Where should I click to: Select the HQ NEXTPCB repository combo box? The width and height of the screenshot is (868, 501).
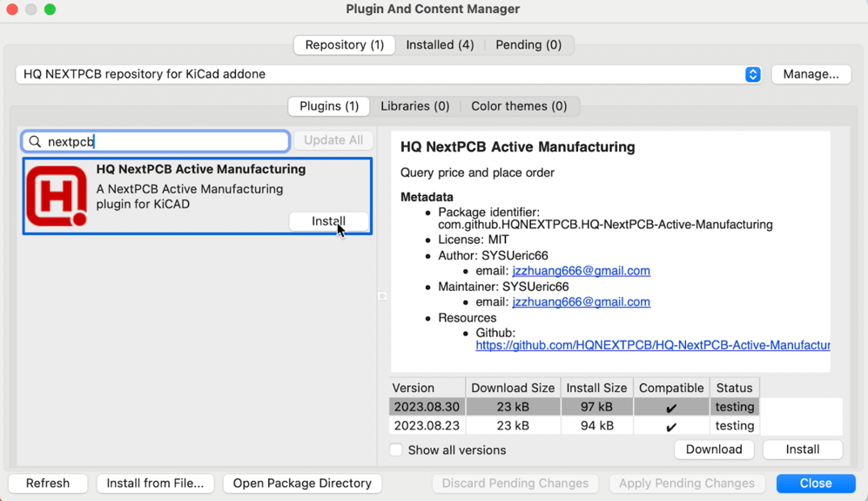pos(388,74)
